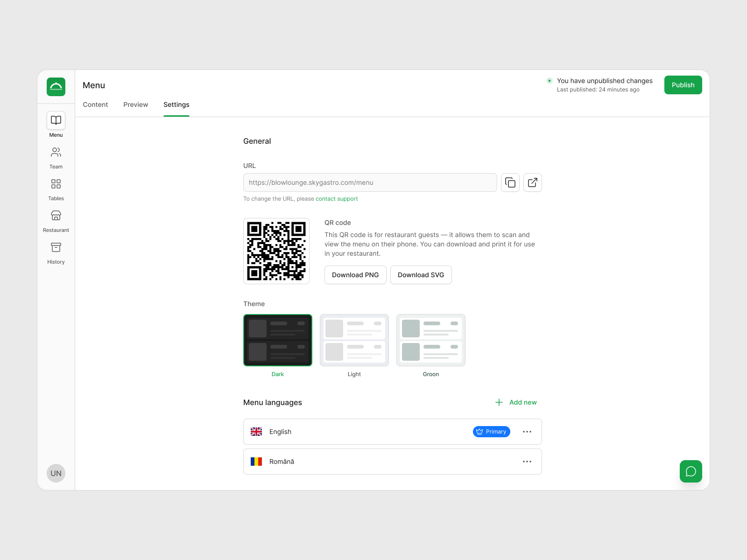Open the Menu section in sidebar
This screenshot has width=747, height=560.
click(x=56, y=125)
